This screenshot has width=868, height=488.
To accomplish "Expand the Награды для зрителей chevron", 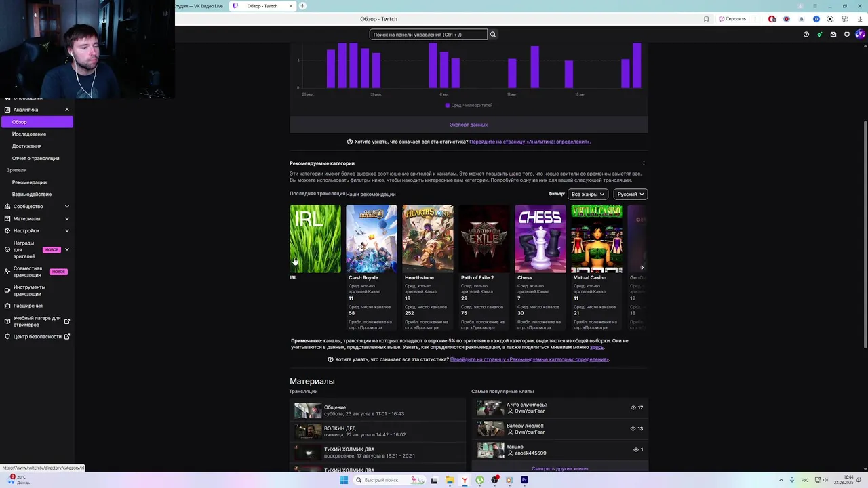I will (66, 249).
